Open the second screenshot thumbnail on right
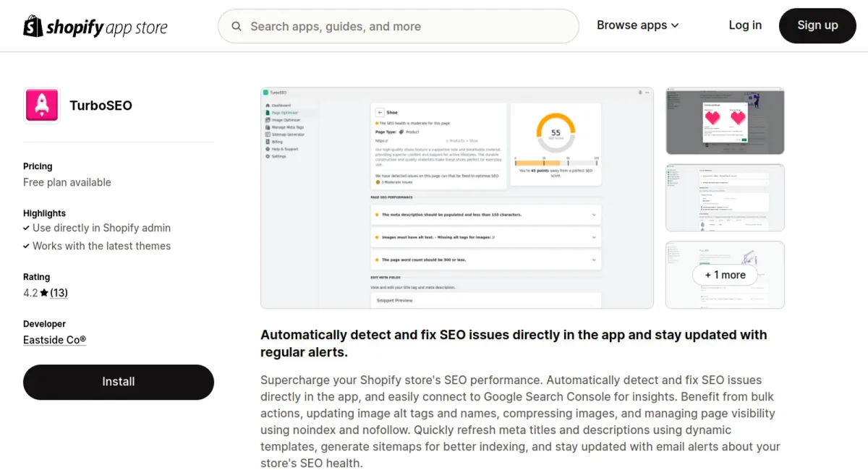This screenshot has width=868, height=470. 725,197
